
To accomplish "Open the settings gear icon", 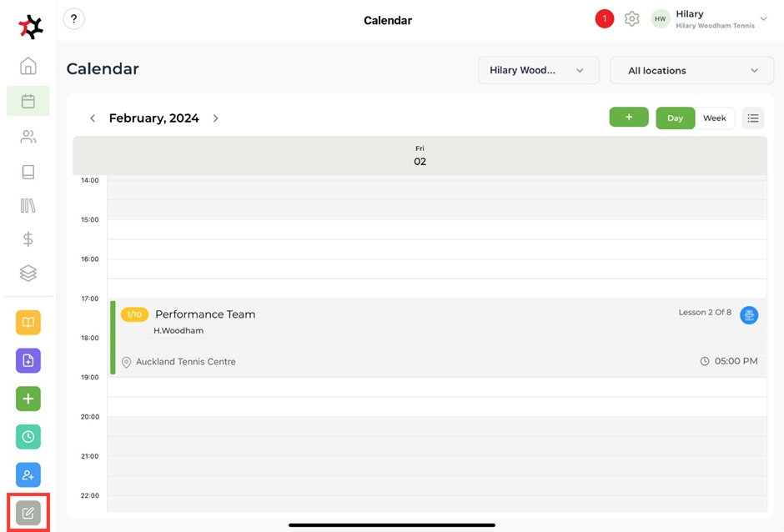I will [632, 19].
